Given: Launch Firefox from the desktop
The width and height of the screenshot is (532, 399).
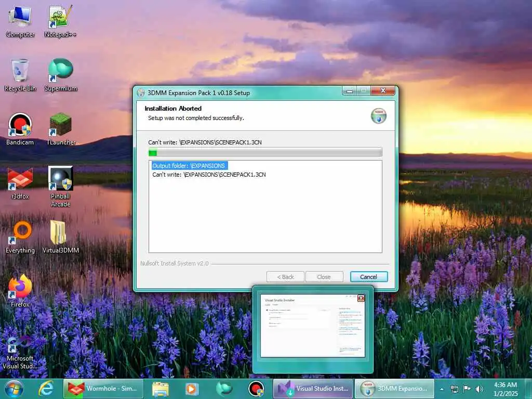Looking at the screenshot, I should (x=20, y=291).
